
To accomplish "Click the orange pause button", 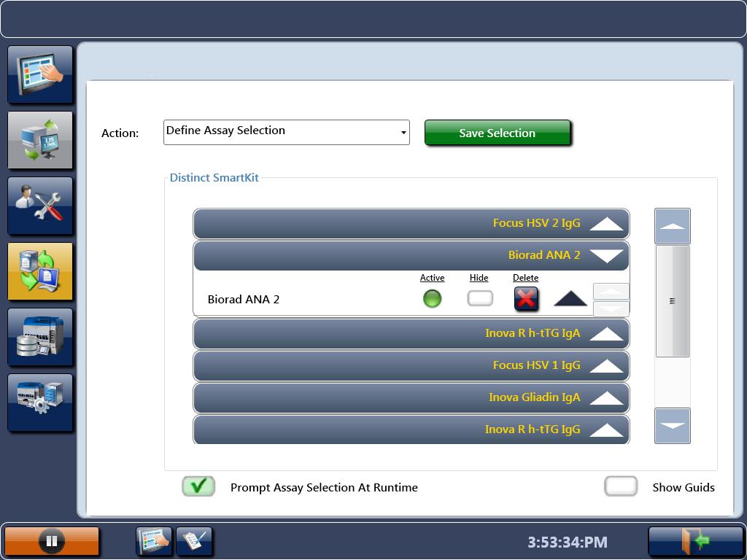I will coord(52,541).
